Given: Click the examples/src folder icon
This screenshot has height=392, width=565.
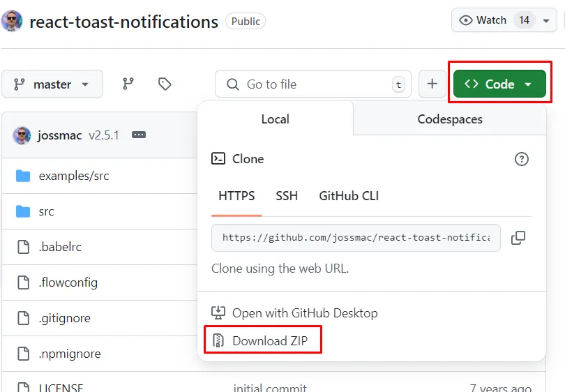Looking at the screenshot, I should (23, 176).
